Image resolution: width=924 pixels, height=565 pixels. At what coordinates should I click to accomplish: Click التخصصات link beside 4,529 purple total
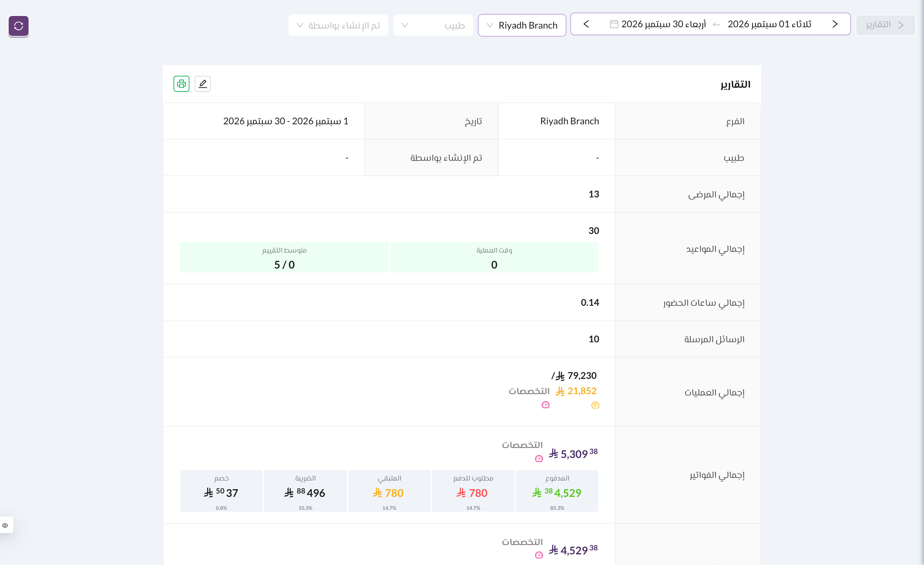[522, 542]
